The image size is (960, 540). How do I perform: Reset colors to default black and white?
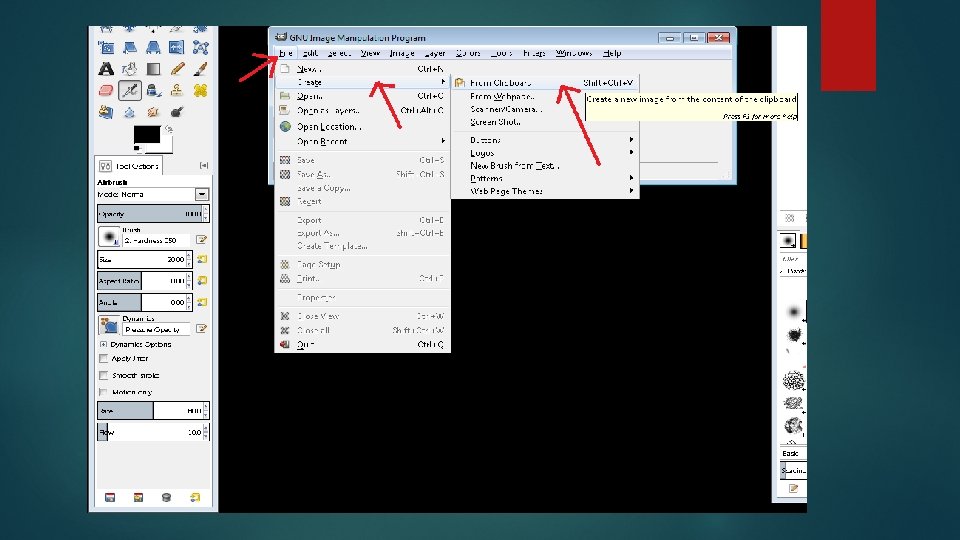137,149
